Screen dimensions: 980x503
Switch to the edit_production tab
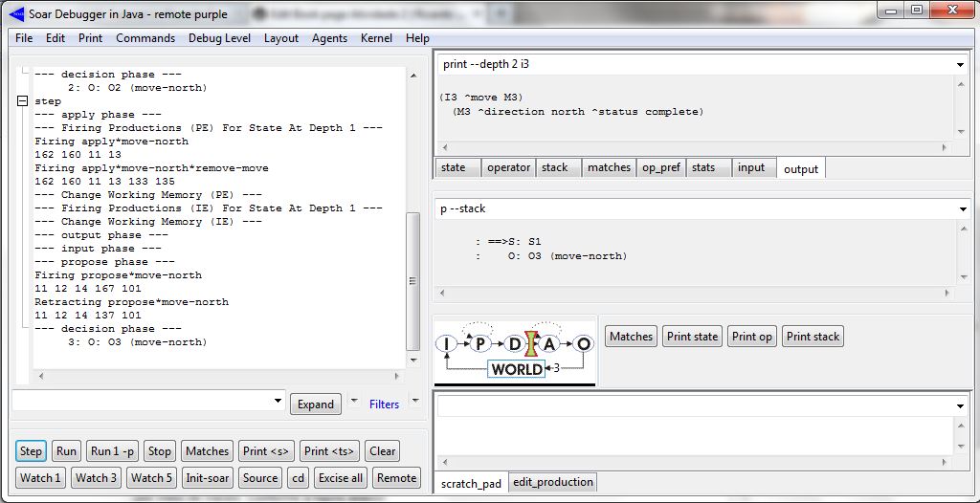tap(553, 482)
